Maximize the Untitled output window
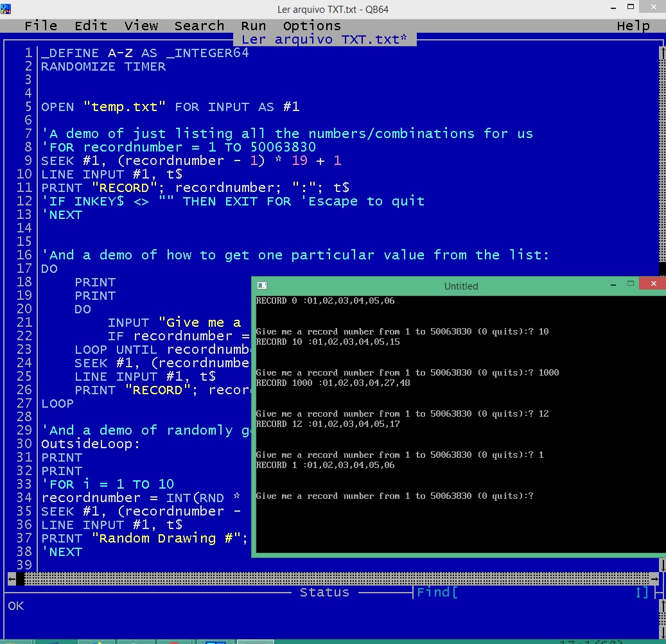The image size is (666, 644). [630, 284]
